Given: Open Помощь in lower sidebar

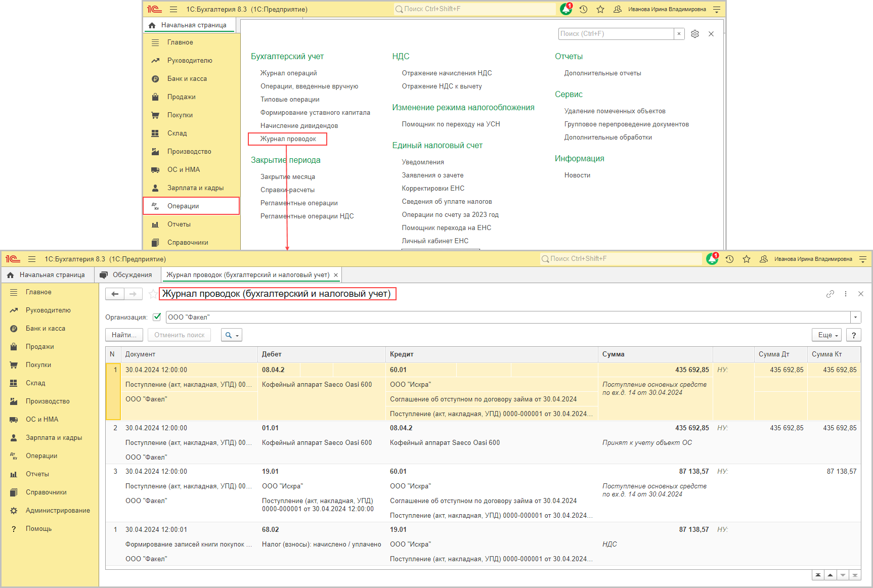Looking at the screenshot, I should point(50,529).
